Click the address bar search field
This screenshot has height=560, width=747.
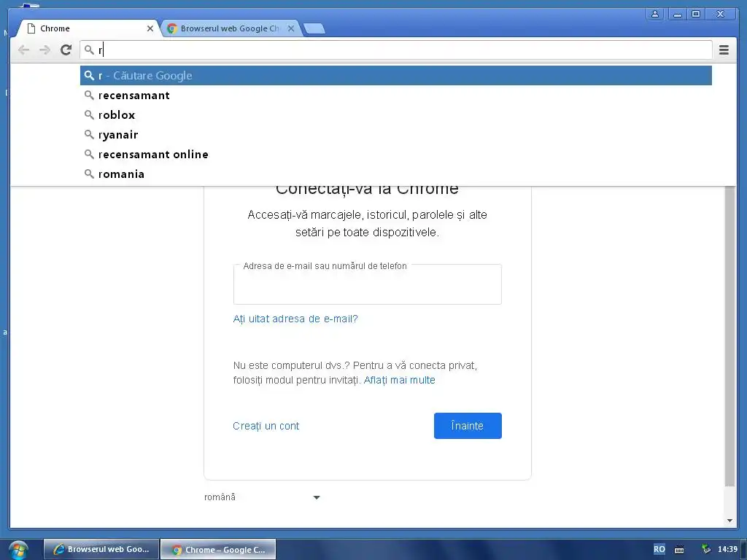(x=396, y=50)
